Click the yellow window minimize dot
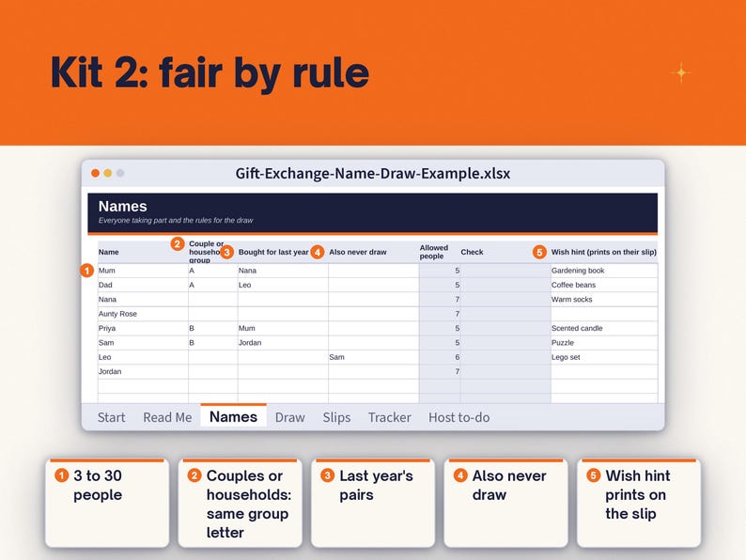This screenshot has height=560, width=746. [108, 173]
